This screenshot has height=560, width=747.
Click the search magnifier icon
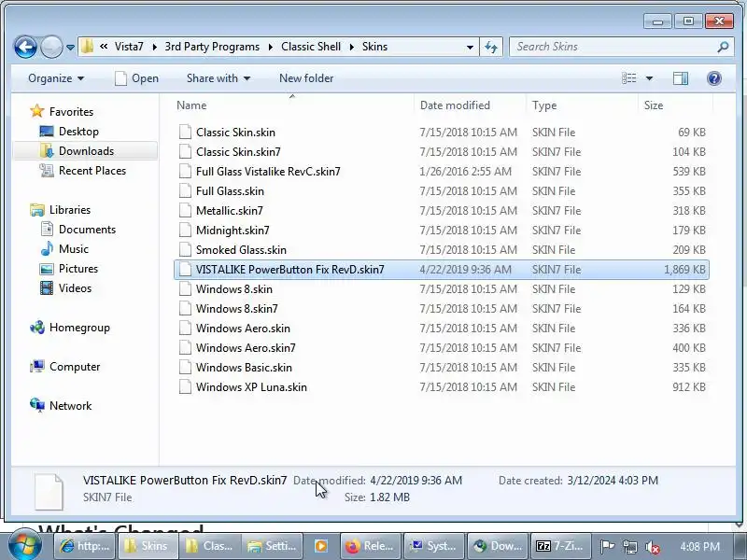coord(723,47)
